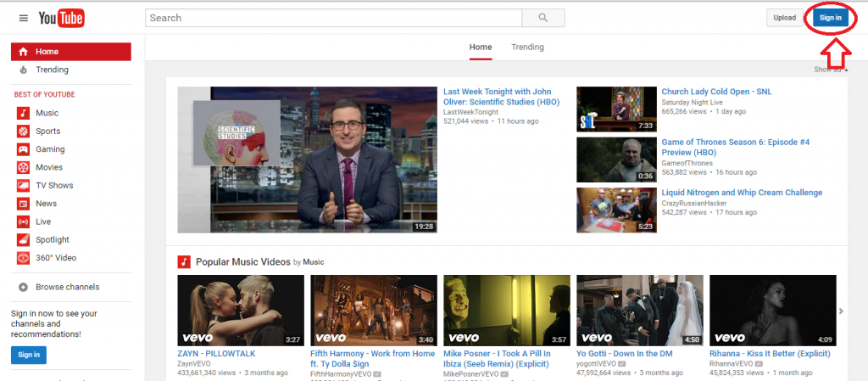
Task: Open Mike Posner I Took A Pill title
Action: (497, 359)
